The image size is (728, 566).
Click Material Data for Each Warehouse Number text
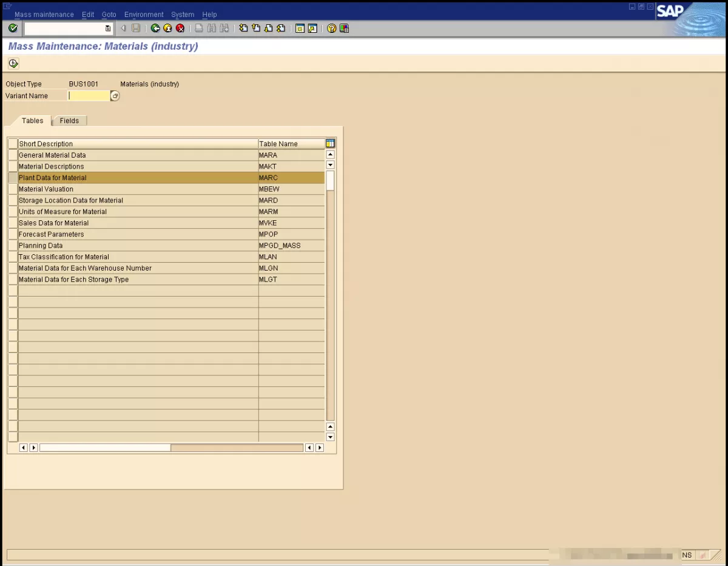point(85,268)
